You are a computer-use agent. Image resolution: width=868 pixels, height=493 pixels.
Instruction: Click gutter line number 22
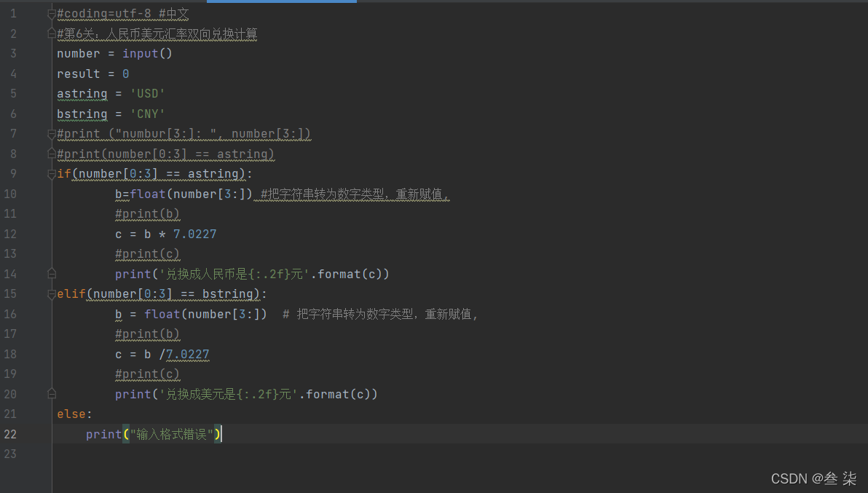click(x=10, y=434)
